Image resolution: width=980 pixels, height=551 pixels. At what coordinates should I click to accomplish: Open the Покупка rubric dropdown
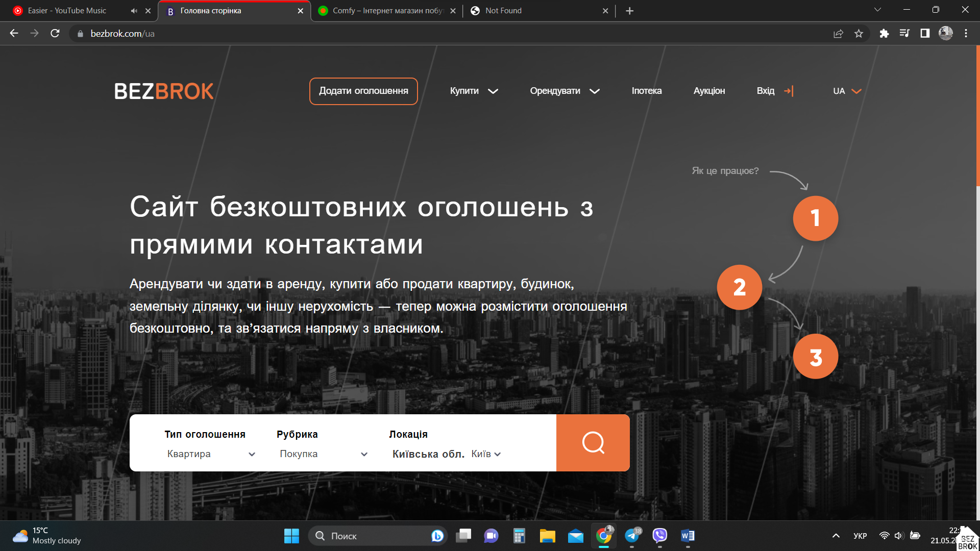[323, 454]
